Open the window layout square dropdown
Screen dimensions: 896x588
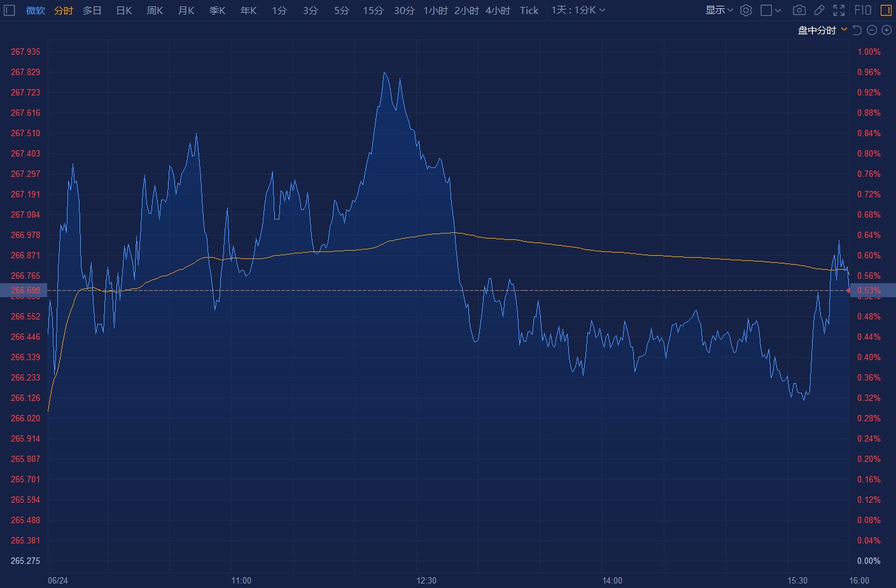point(771,10)
